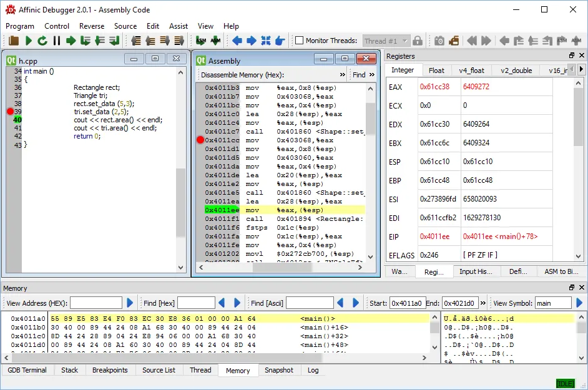Open the Reverse menu
Viewport: 588px width, 390px height.
[92, 26]
